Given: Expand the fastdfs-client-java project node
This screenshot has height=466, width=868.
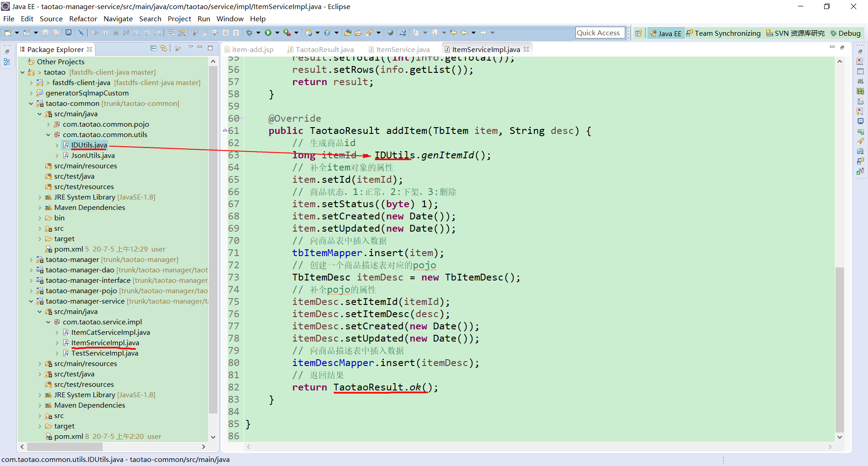Looking at the screenshot, I should [31, 83].
